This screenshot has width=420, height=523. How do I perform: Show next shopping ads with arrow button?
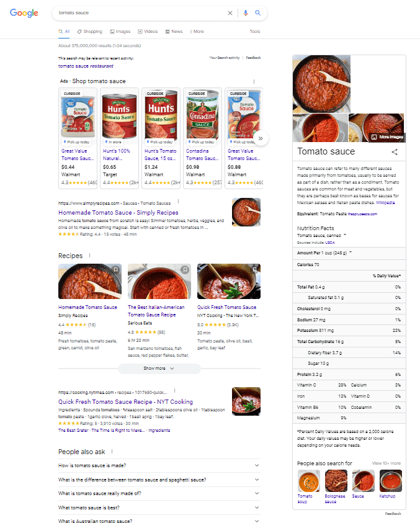pyautogui.click(x=261, y=138)
